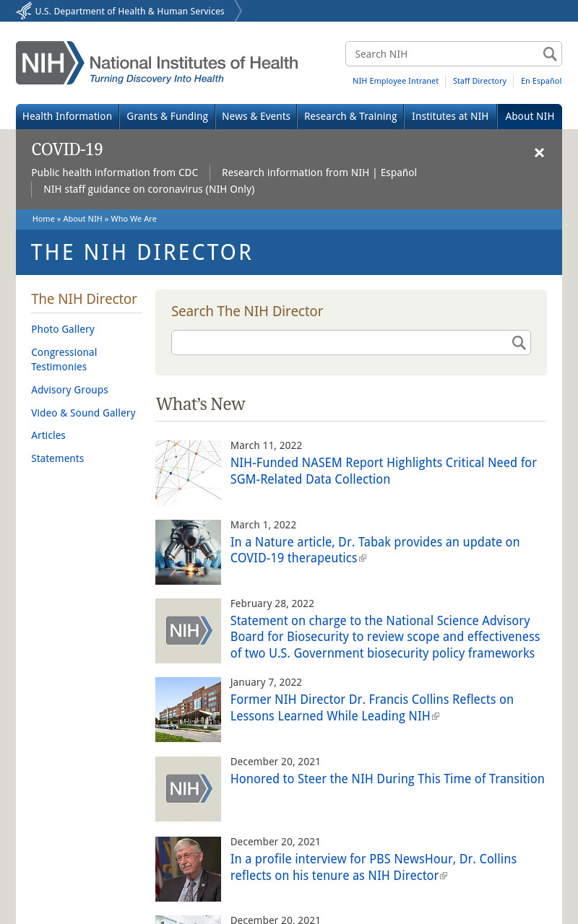The width and height of the screenshot is (578, 924).
Task: Click external link icon after COVID-19 therapeutics
Action: point(363,559)
